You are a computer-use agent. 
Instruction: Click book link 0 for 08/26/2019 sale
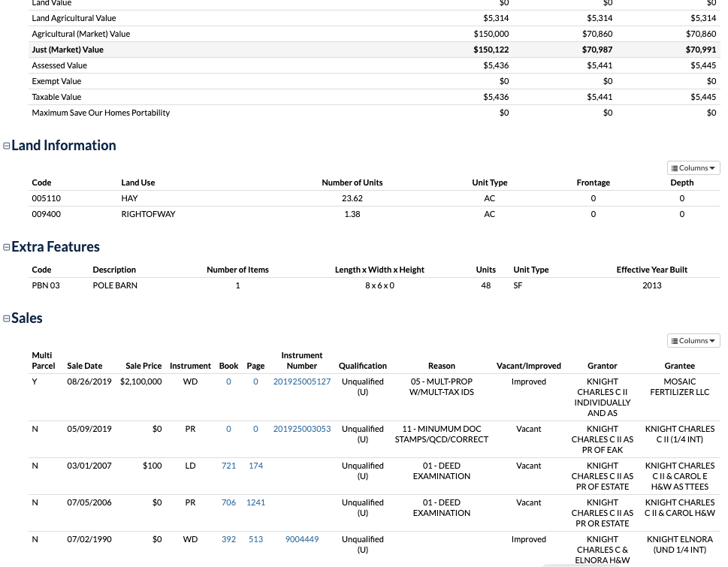(x=228, y=382)
